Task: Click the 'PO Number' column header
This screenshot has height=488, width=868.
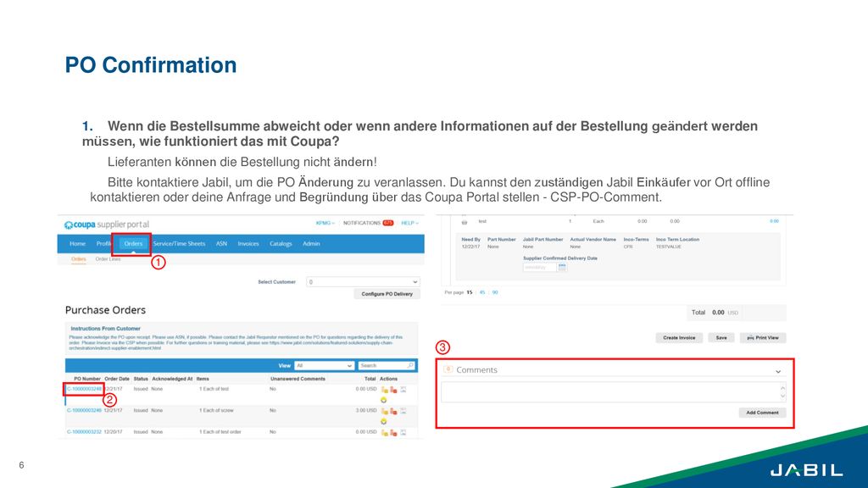Action: [87, 379]
